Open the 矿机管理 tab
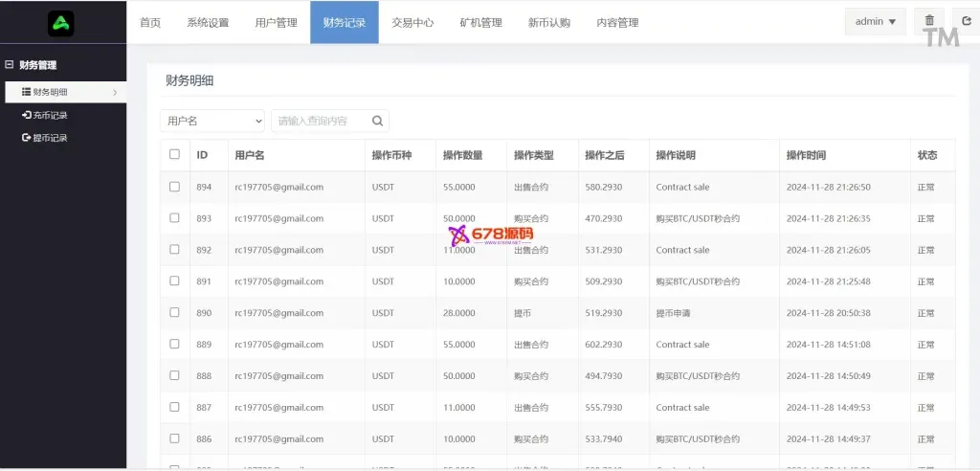This screenshot has width=980, height=471. pos(480,22)
